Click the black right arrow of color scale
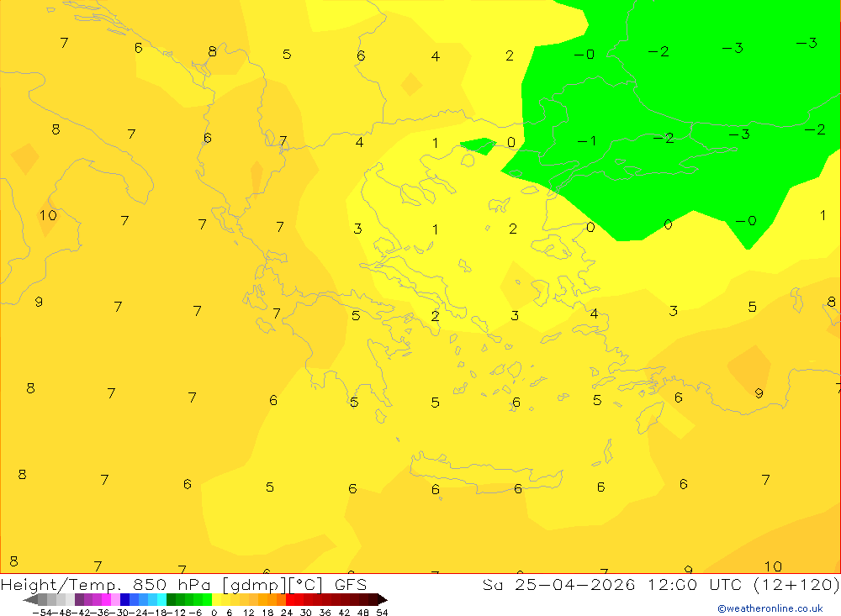This screenshot has height=616, width=841. point(383,599)
